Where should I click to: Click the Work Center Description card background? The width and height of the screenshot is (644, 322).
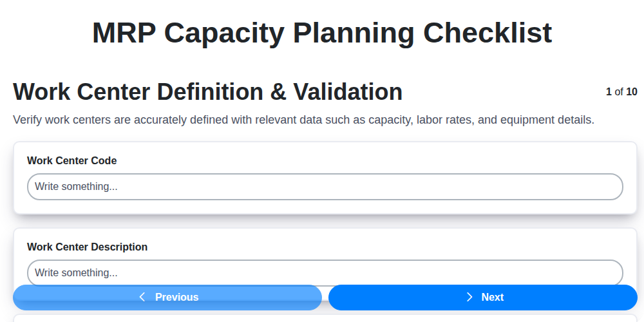[386, 243]
